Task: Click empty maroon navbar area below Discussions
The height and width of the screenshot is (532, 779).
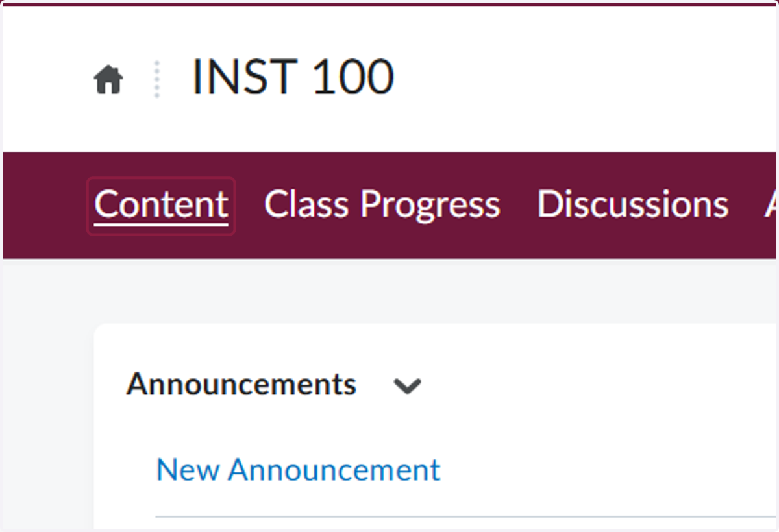Action: point(632,243)
